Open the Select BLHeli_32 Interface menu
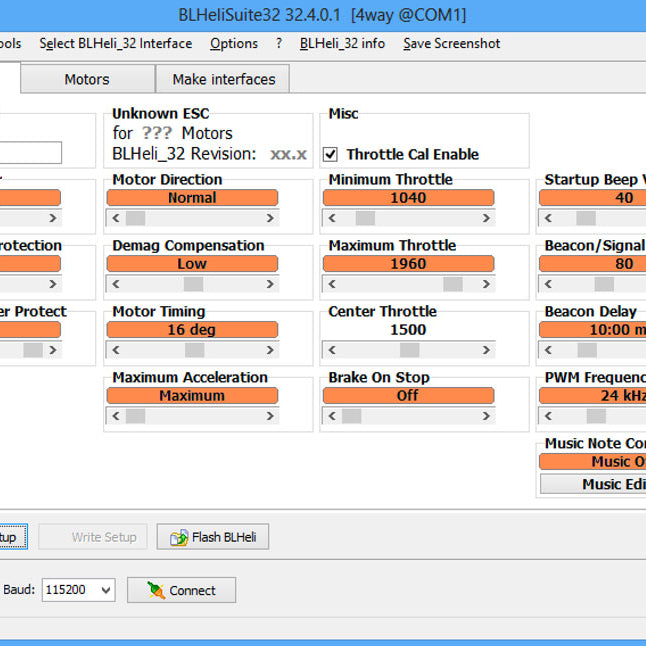646x646 pixels. [115, 43]
